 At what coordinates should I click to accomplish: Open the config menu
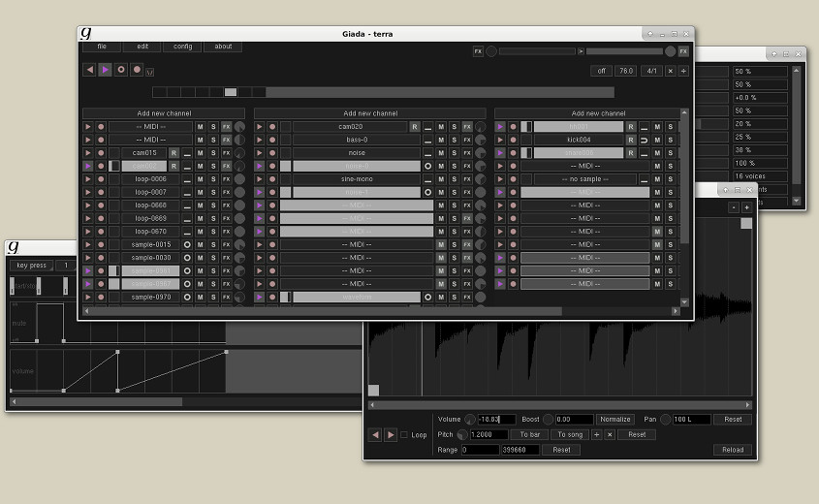pyautogui.click(x=182, y=47)
